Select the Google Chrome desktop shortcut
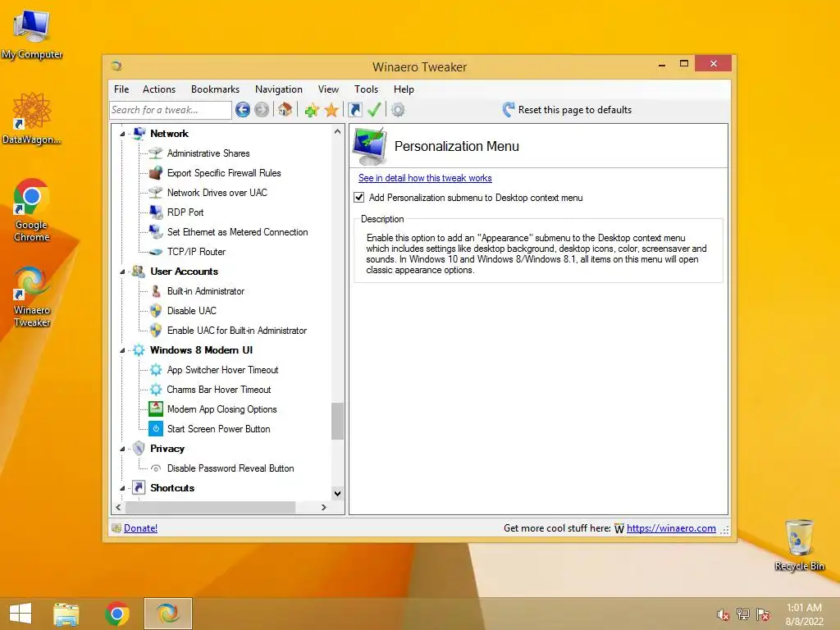This screenshot has width=840, height=630. [32, 210]
